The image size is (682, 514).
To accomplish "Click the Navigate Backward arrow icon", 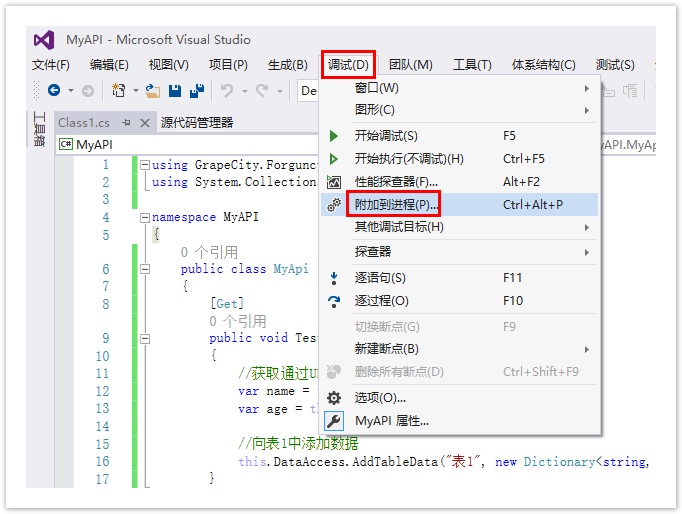I will coord(54,90).
